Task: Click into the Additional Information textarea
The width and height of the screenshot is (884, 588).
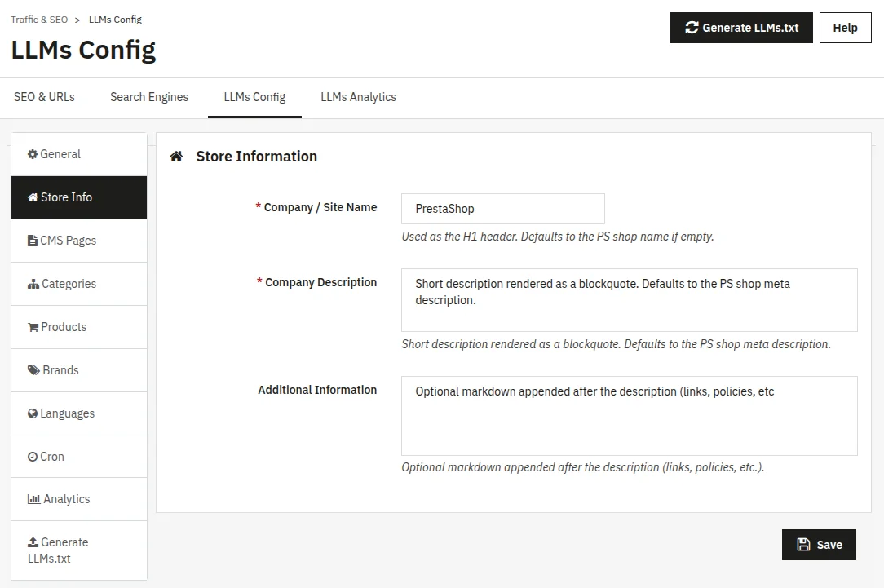Action: click(x=630, y=416)
